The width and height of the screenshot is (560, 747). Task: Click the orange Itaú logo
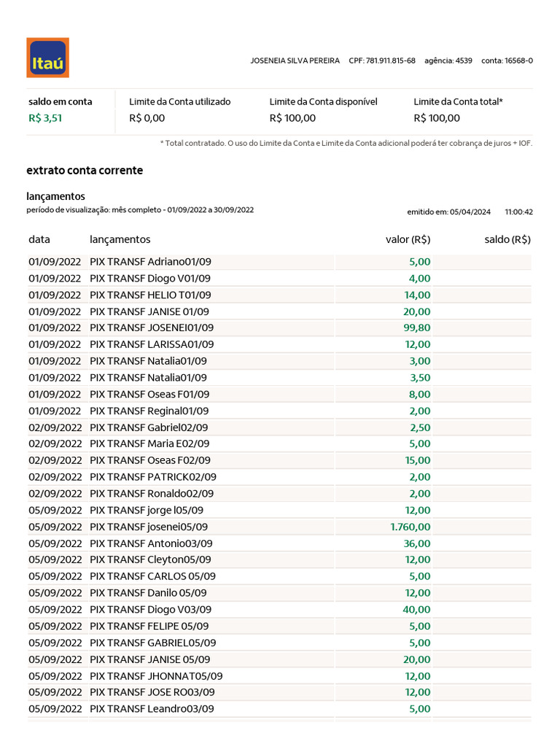47,58
